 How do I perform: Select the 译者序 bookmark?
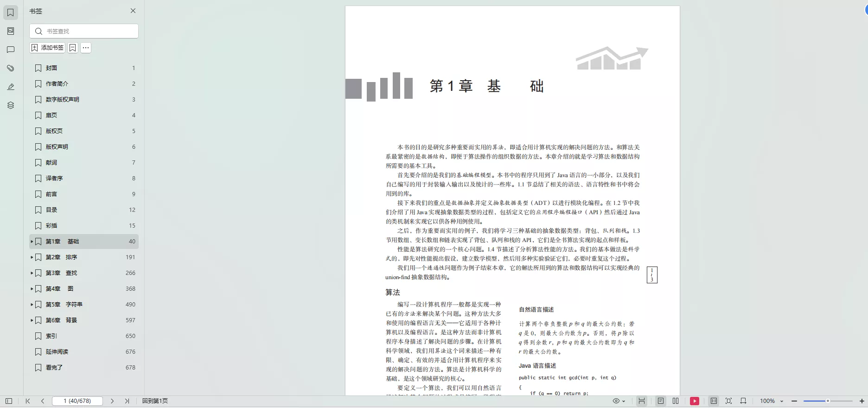(x=84, y=178)
